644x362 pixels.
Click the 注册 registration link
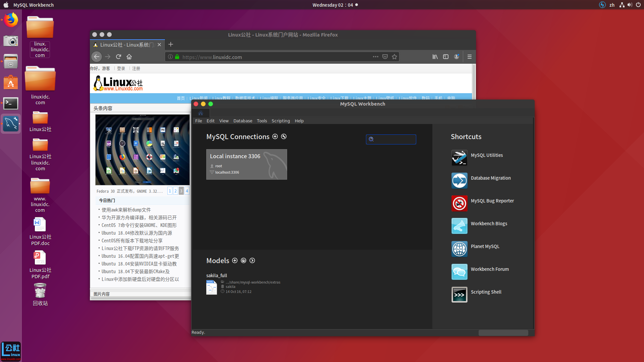[136, 68]
